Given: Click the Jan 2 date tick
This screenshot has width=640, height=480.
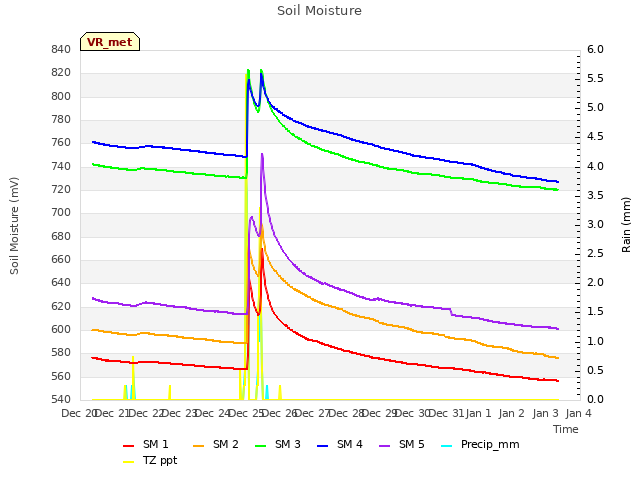Looking at the screenshot, I should 511,413.
